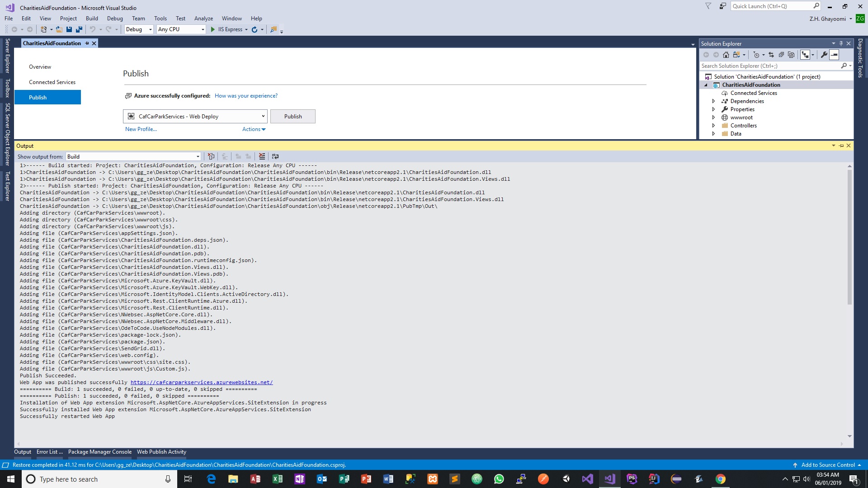Viewport: 868px width, 488px height.
Task: Toggle word wrap in the Output window
Action: click(275, 156)
